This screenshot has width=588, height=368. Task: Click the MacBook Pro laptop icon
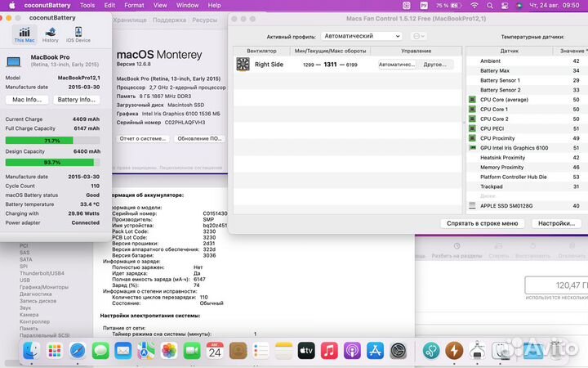point(14,61)
